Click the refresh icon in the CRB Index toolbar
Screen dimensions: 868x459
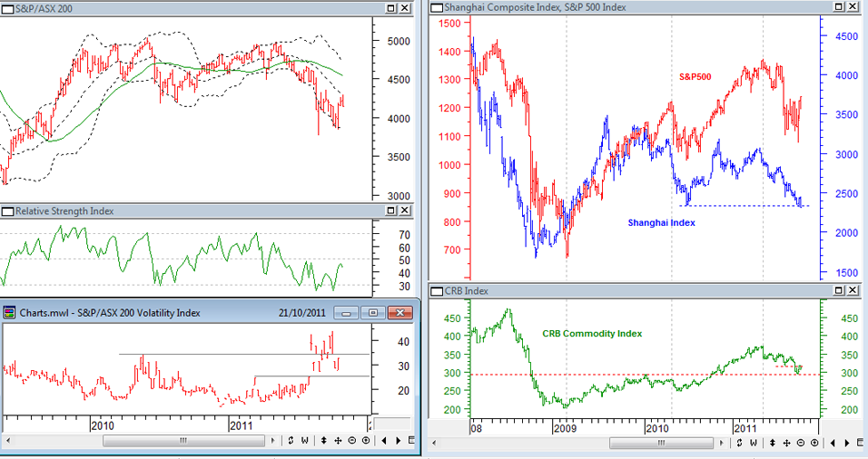coord(739,443)
